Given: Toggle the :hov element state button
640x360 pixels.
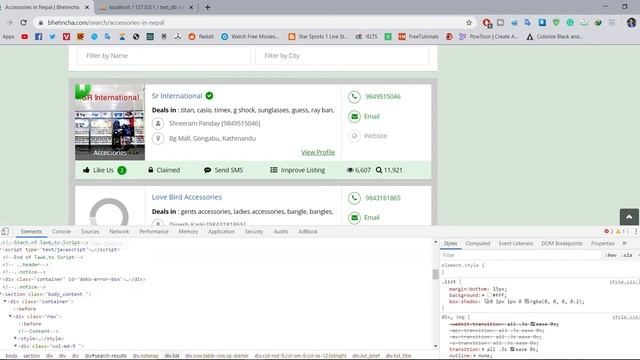Looking at the screenshot, I should [611, 256].
